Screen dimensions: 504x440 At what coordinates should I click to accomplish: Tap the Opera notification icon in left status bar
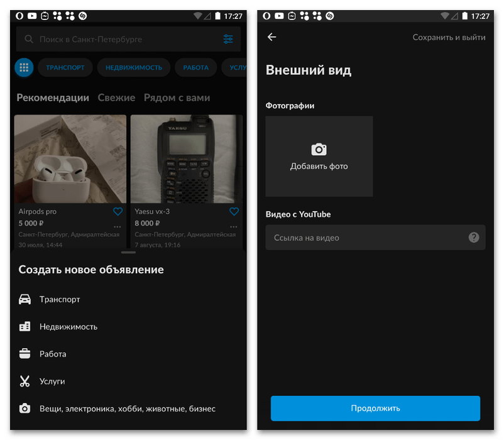pyautogui.click(x=19, y=16)
